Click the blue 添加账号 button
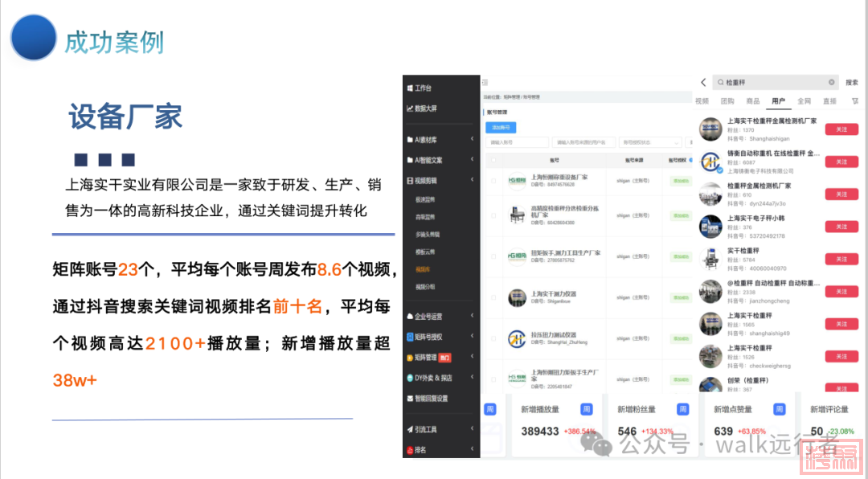Image resolution: width=868 pixels, height=479 pixels. pos(501,127)
